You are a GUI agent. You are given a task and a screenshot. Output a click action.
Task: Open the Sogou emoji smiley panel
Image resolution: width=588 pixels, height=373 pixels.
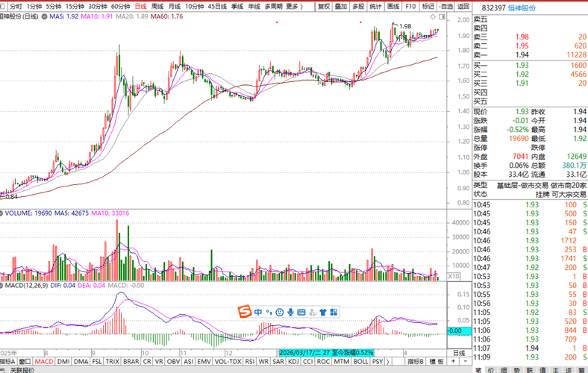pyautogui.click(x=279, y=312)
